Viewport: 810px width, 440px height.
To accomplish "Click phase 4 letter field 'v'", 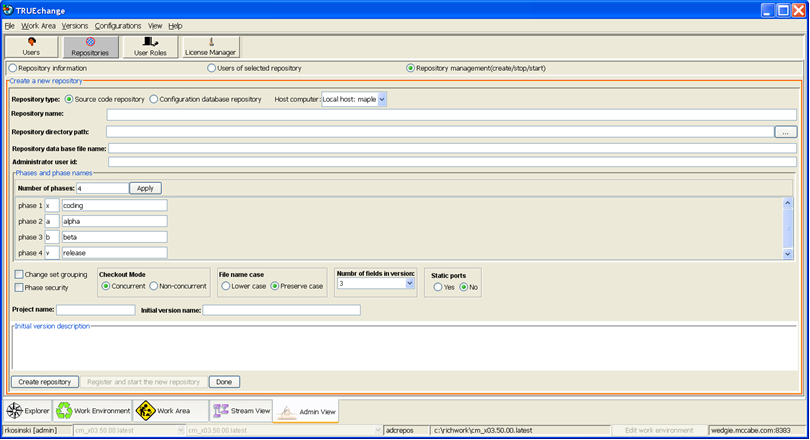I will (x=52, y=253).
